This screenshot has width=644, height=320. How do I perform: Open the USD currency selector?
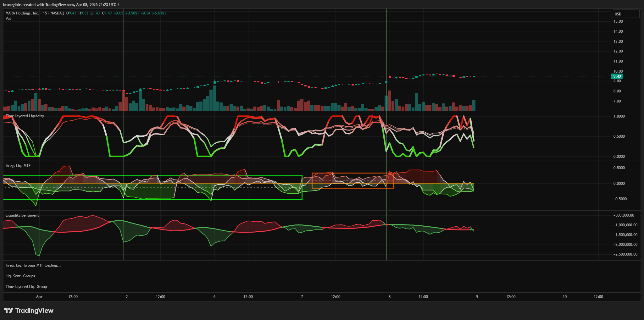[x=625, y=14]
